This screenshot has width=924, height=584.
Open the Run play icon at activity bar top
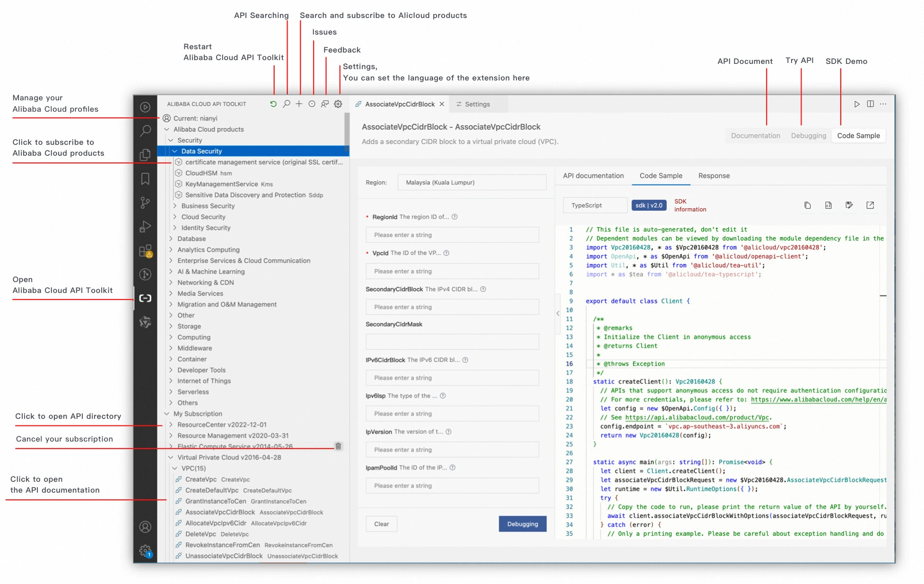tap(145, 107)
